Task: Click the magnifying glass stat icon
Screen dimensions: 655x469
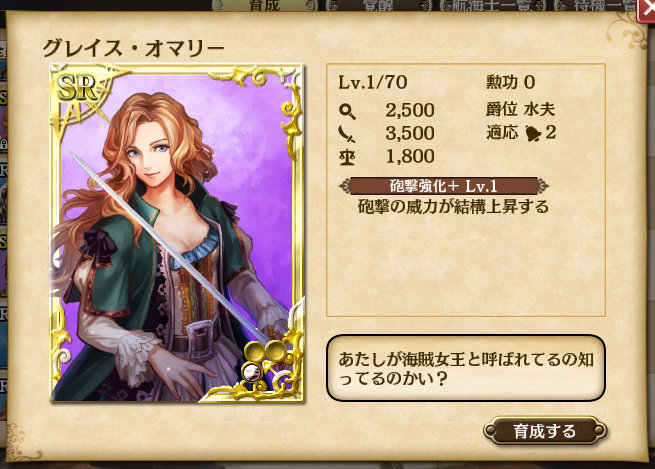Action: point(348,111)
